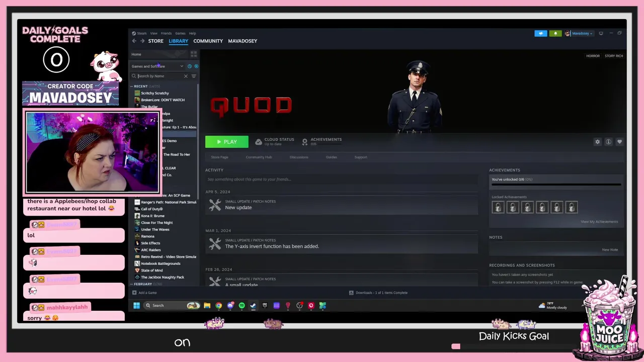
Task: Go to the COMMUNITY tab
Action: coord(208,41)
